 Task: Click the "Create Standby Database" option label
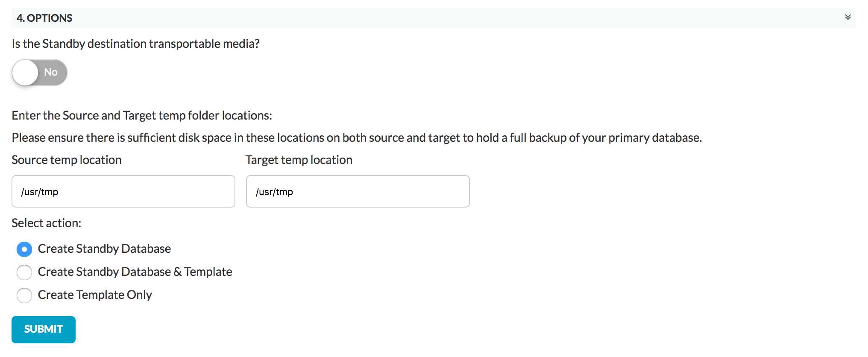pyautogui.click(x=104, y=249)
